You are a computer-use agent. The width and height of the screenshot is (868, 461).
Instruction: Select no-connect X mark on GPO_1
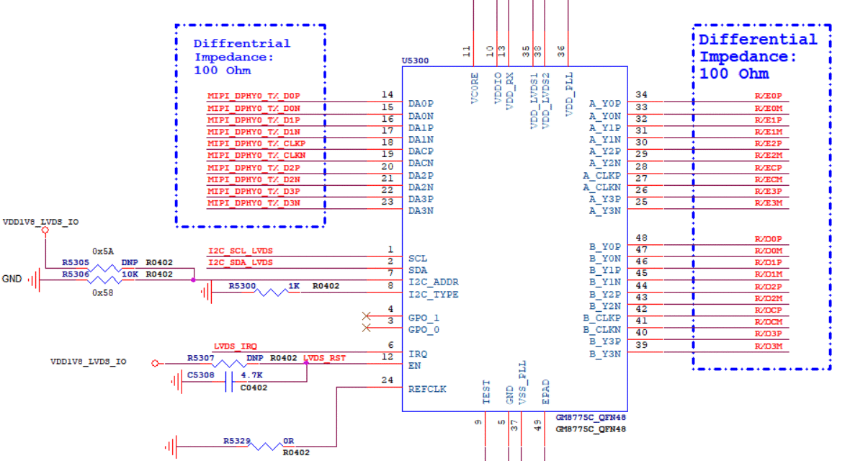point(366,316)
